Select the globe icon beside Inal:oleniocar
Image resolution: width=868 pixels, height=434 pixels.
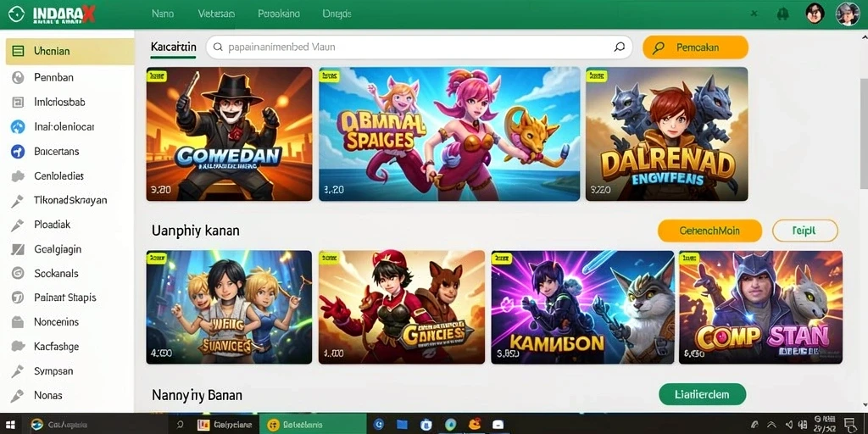tap(18, 127)
